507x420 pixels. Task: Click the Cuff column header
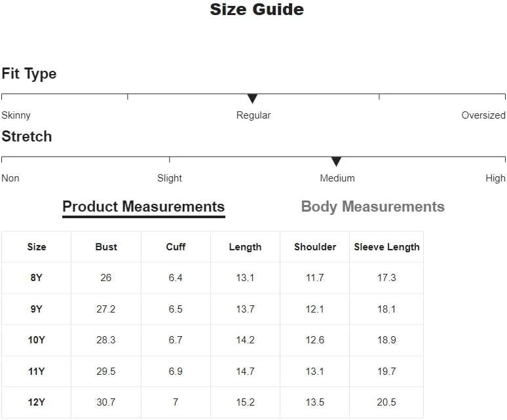pyautogui.click(x=176, y=247)
